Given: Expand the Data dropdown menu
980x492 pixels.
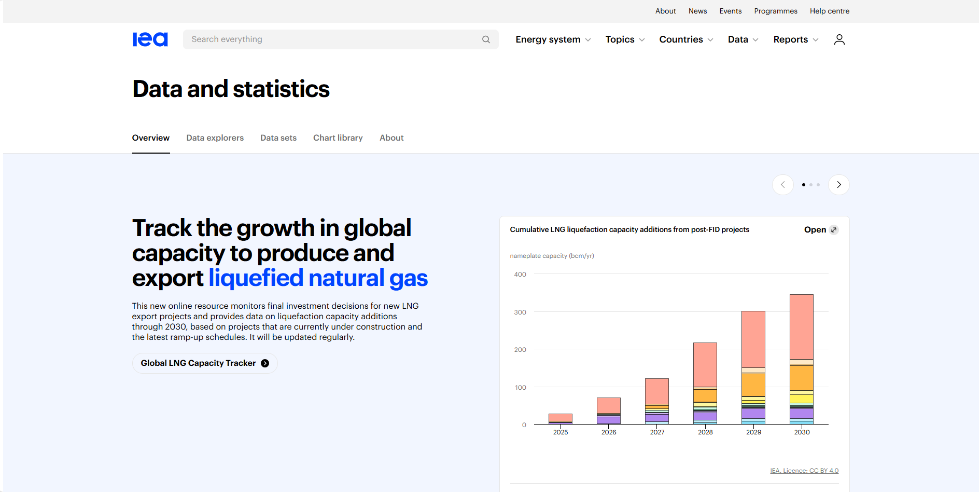Looking at the screenshot, I should (743, 39).
